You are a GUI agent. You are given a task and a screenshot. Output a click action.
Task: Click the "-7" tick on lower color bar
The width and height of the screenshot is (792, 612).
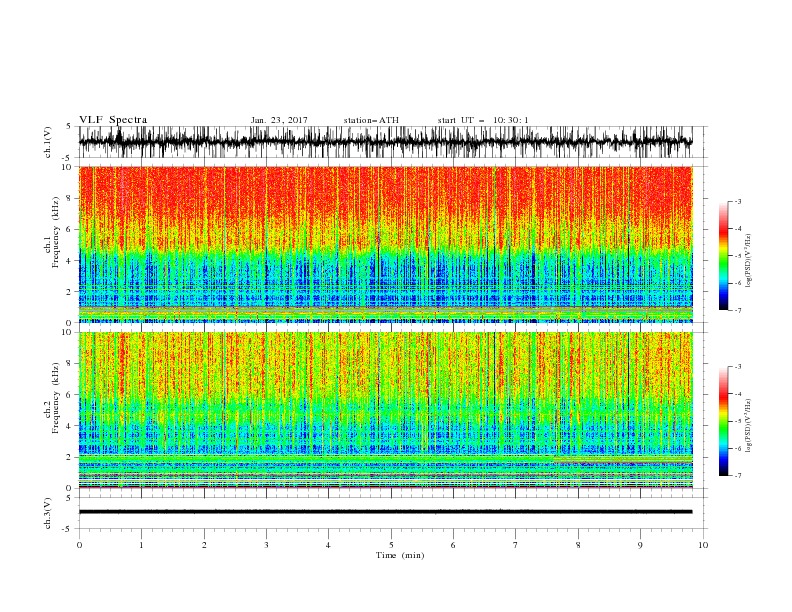click(738, 475)
